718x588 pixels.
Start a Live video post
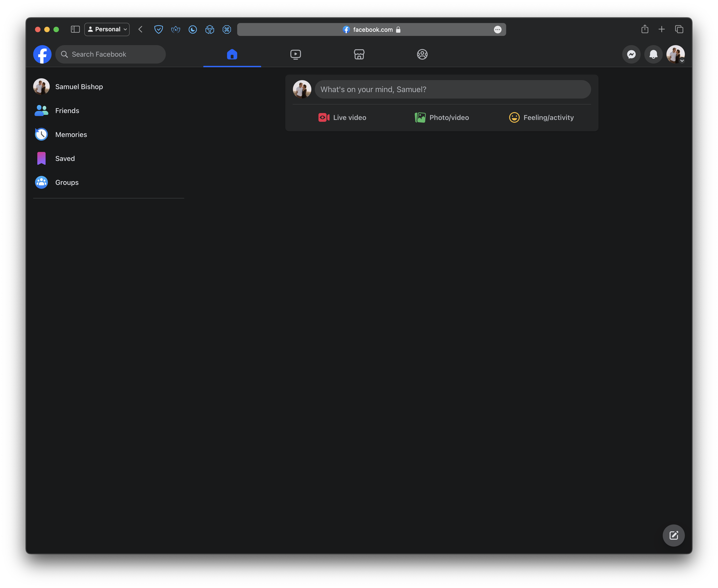342,118
